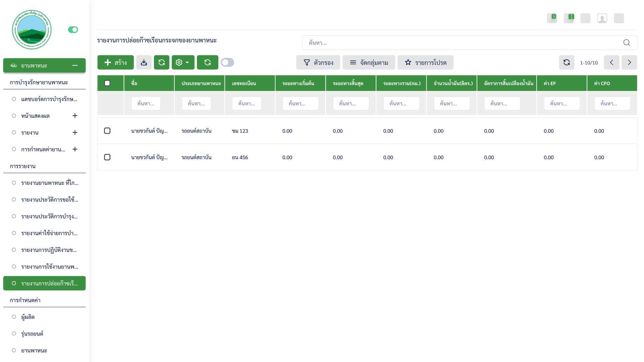Expand the รายงาน sidebar item
644x362 pixels.
[x=75, y=132]
